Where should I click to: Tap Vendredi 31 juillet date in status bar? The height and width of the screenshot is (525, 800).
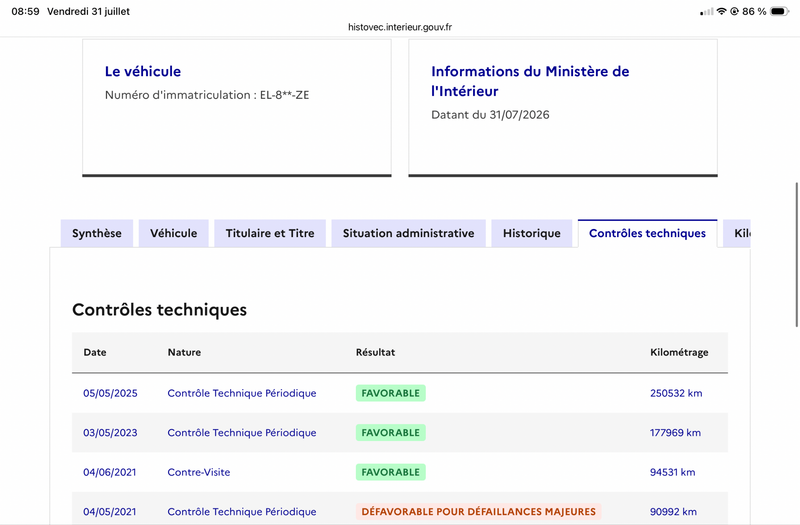(x=88, y=11)
